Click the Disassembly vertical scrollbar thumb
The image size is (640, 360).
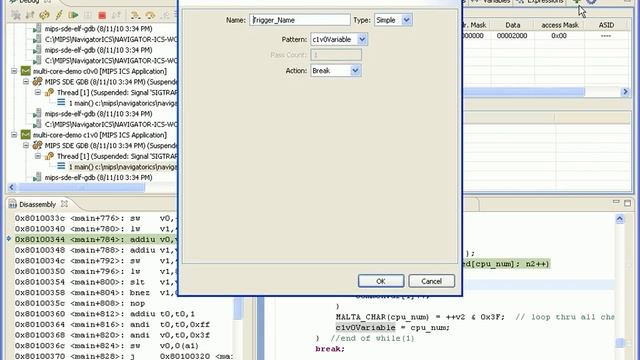pos(238,308)
